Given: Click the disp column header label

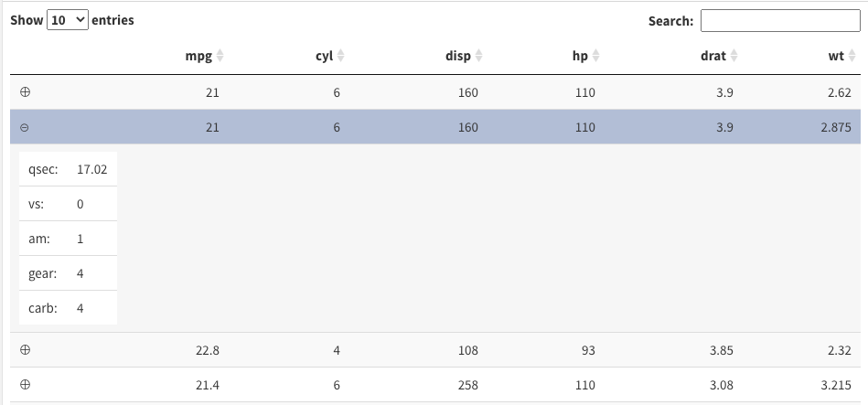Looking at the screenshot, I should (x=458, y=56).
